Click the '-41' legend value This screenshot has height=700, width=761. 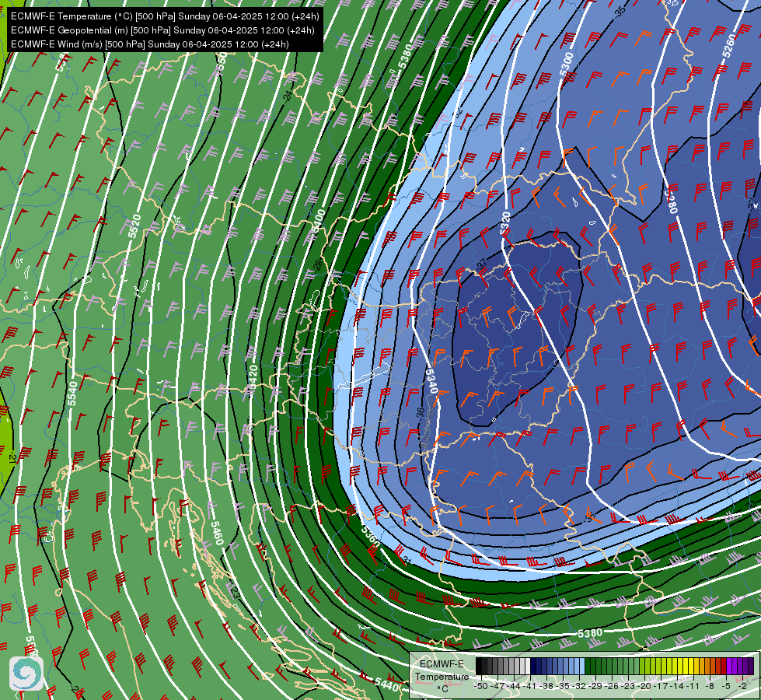pos(529,687)
